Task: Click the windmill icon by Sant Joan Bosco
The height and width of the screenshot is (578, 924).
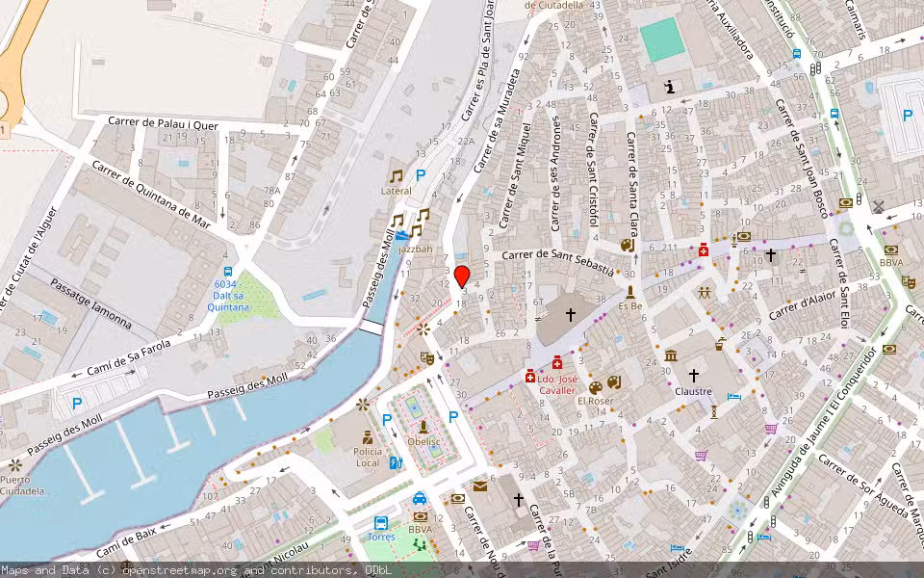Action: pos(879,206)
